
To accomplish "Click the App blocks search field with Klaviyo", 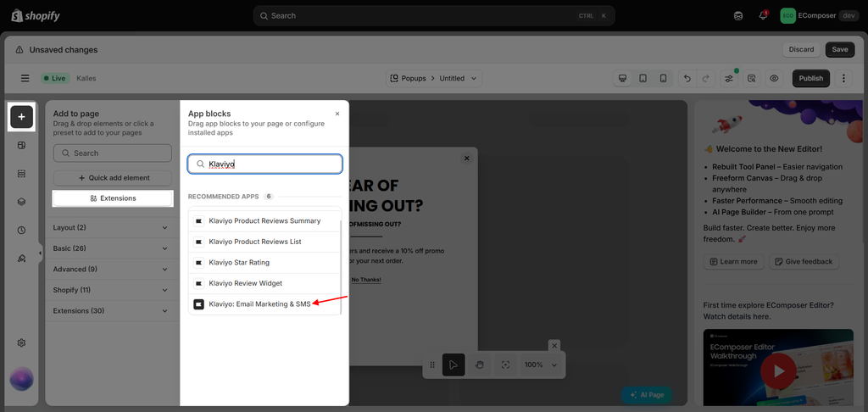I will 264,164.
